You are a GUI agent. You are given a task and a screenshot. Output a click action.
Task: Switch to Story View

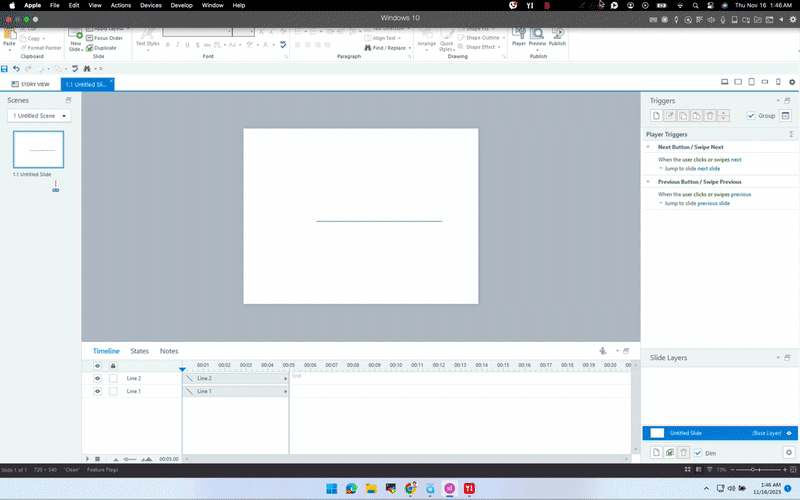[x=30, y=85]
